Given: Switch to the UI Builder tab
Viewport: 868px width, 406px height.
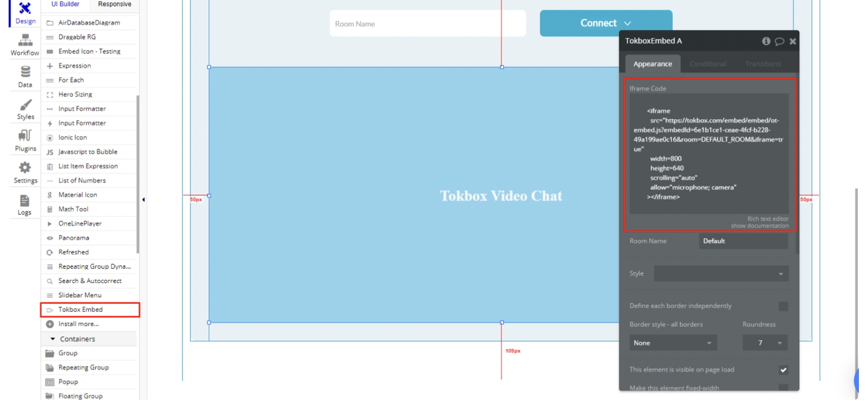Looking at the screenshot, I should (66, 5).
